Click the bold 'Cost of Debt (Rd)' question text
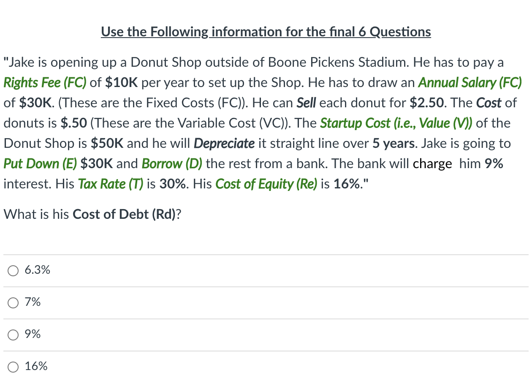Viewport: 532px width, 392px height. click(x=124, y=214)
